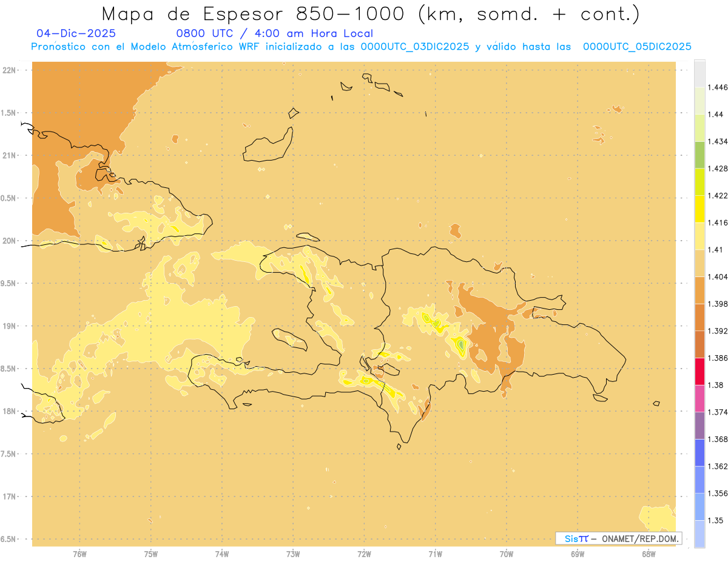Click the colorbar value '1.422'
This screenshot has width=728, height=562.
point(719,195)
